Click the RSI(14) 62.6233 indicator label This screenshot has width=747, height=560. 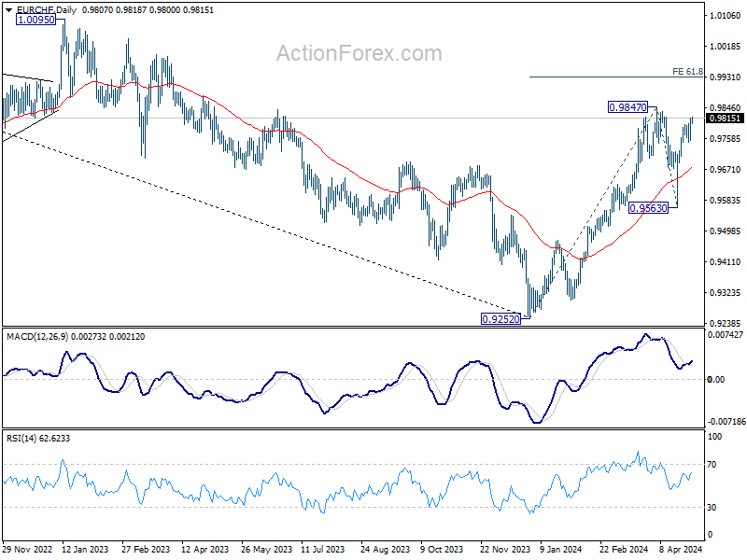tap(38, 438)
